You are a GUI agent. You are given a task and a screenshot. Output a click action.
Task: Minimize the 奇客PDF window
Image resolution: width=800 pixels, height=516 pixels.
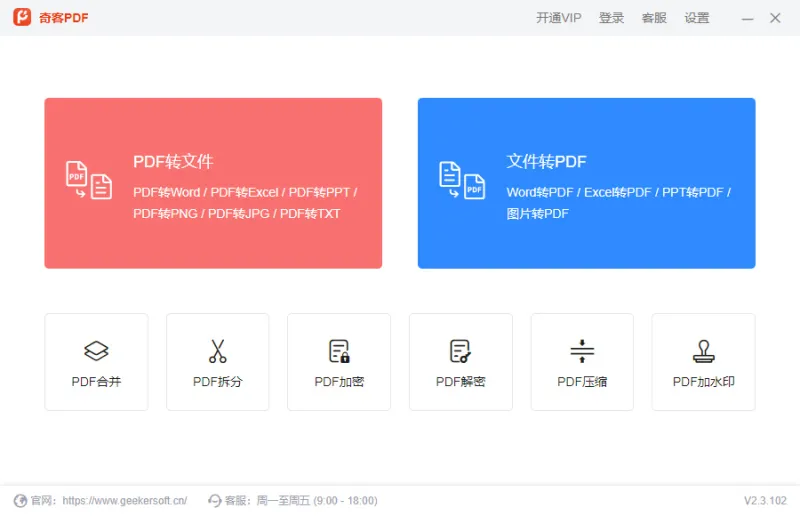point(747,18)
